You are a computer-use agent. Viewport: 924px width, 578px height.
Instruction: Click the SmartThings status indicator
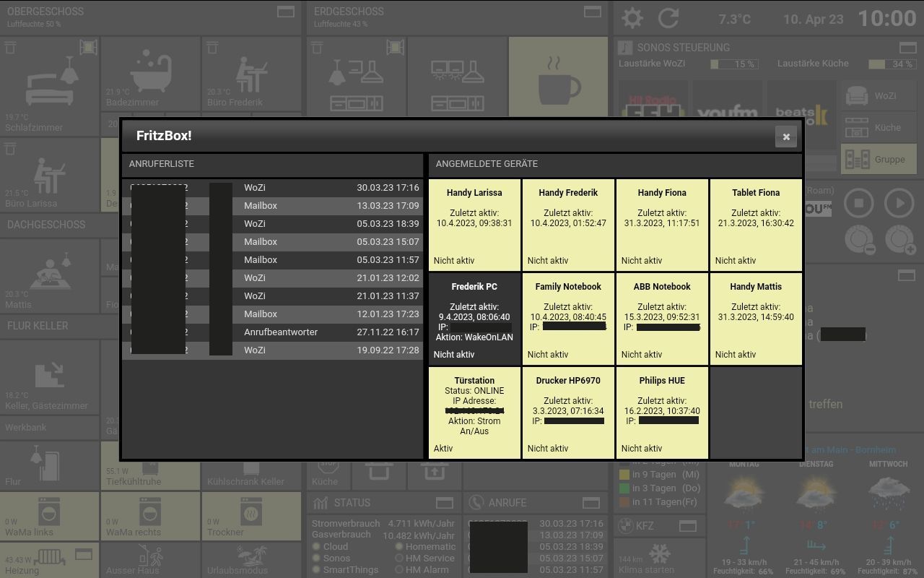pyautogui.click(x=316, y=569)
